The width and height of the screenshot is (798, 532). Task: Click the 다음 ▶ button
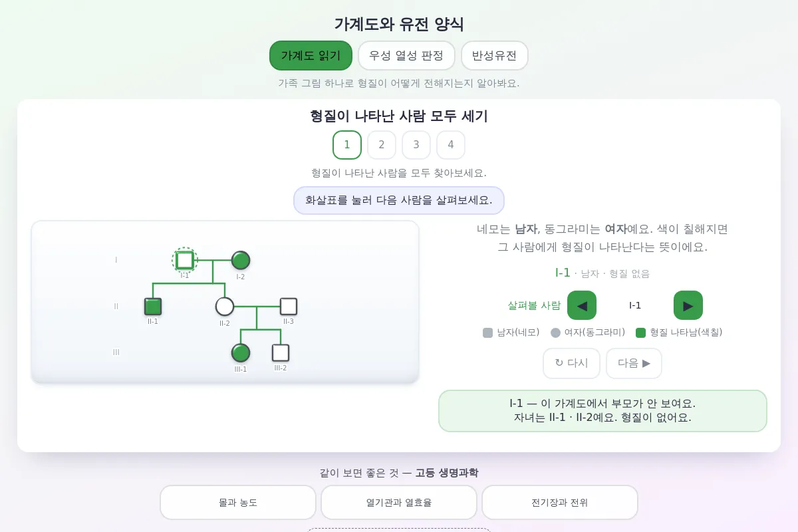tap(634, 363)
